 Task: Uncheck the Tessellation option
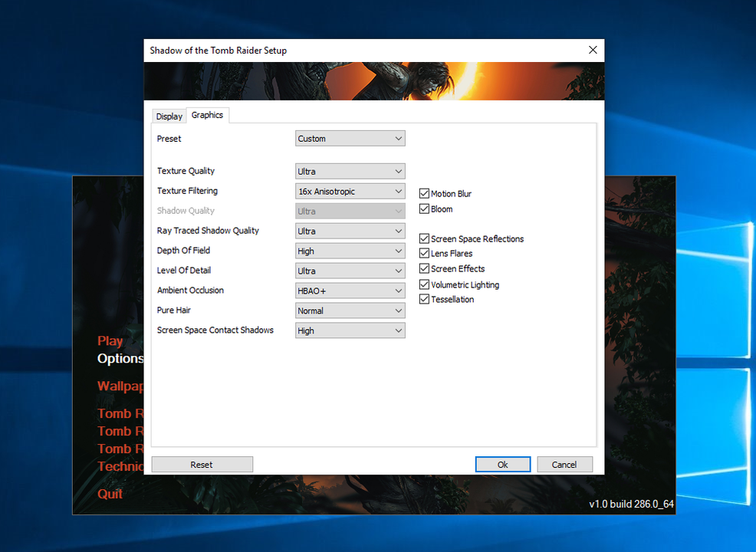point(424,299)
